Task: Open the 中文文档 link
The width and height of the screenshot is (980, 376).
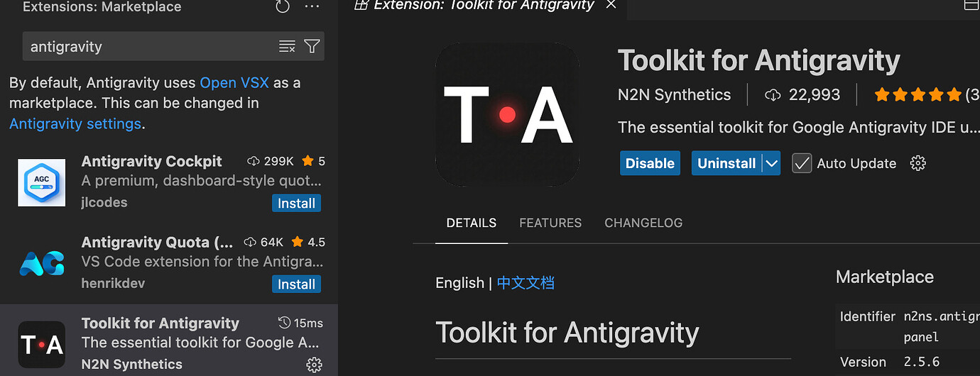Action: click(x=526, y=282)
